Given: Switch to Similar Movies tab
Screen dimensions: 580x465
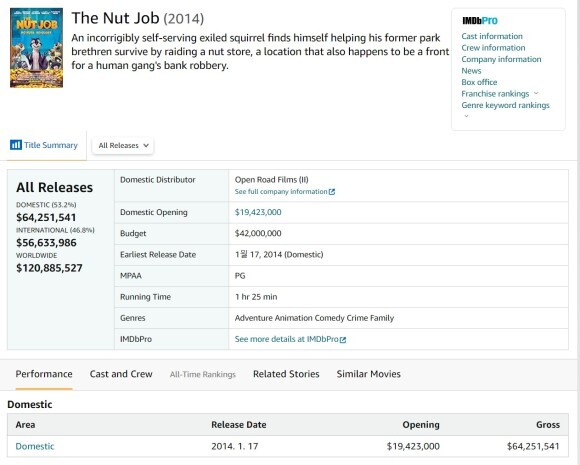Looking at the screenshot, I should point(368,374).
